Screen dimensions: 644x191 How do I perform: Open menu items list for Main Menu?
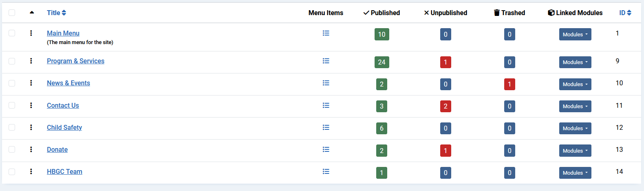(326, 33)
